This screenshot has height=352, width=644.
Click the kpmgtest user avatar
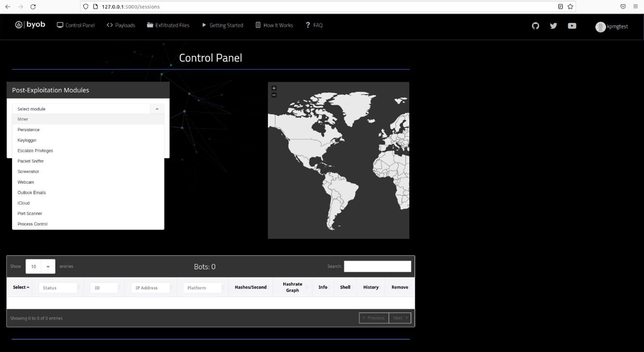point(600,27)
